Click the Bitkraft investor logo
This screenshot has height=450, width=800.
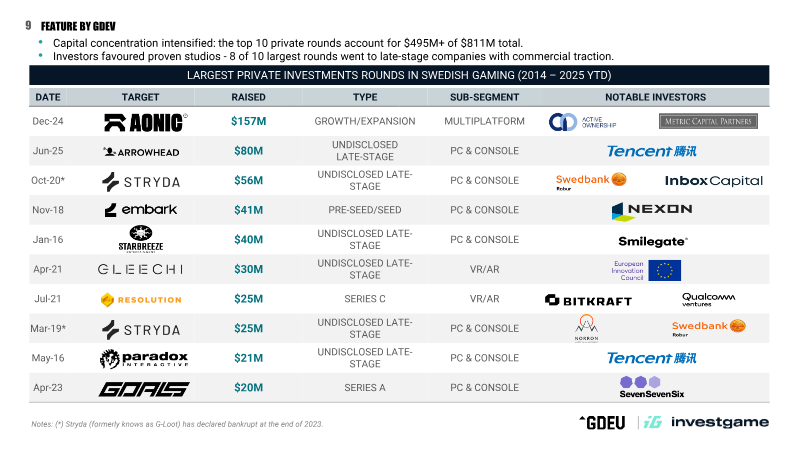[x=588, y=301]
